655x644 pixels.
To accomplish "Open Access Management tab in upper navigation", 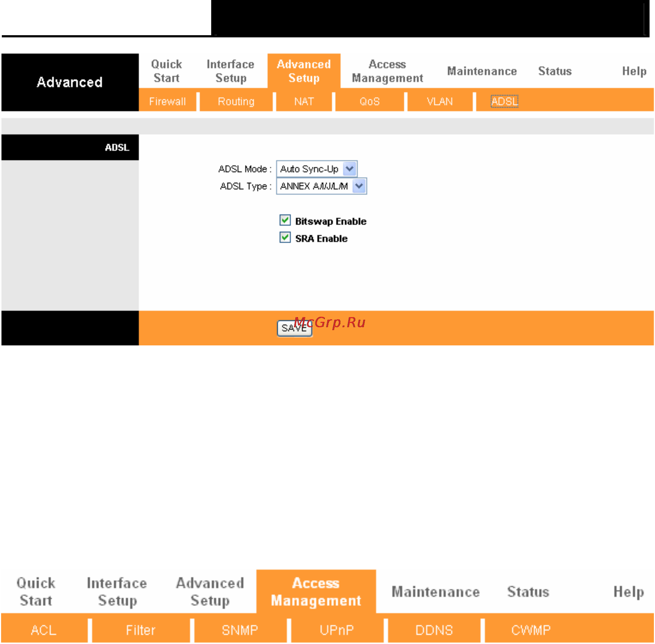I will click(388, 71).
